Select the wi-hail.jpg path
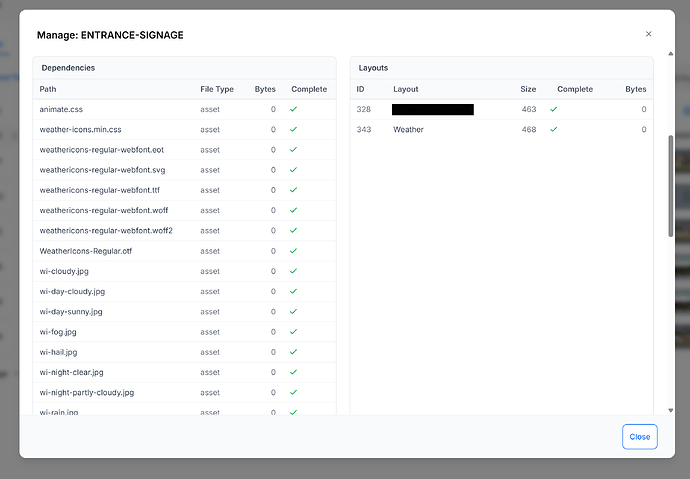The image size is (690, 479). tap(58, 352)
